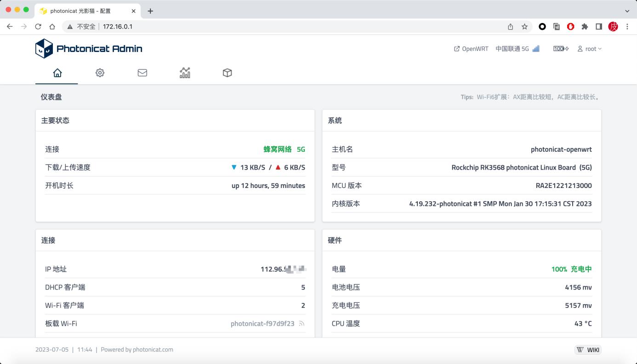The image size is (637, 364).
Task: Open the modem section via the cube icon
Action: coord(227,73)
